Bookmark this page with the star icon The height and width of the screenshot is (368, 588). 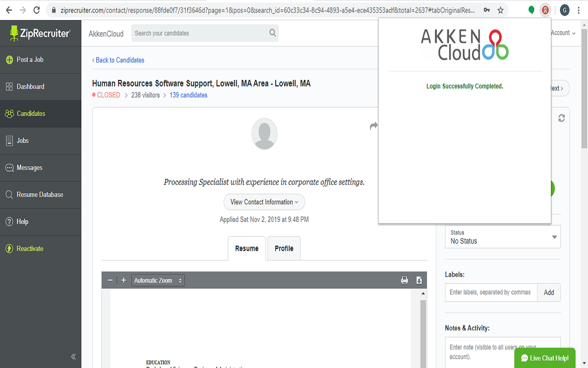click(501, 10)
